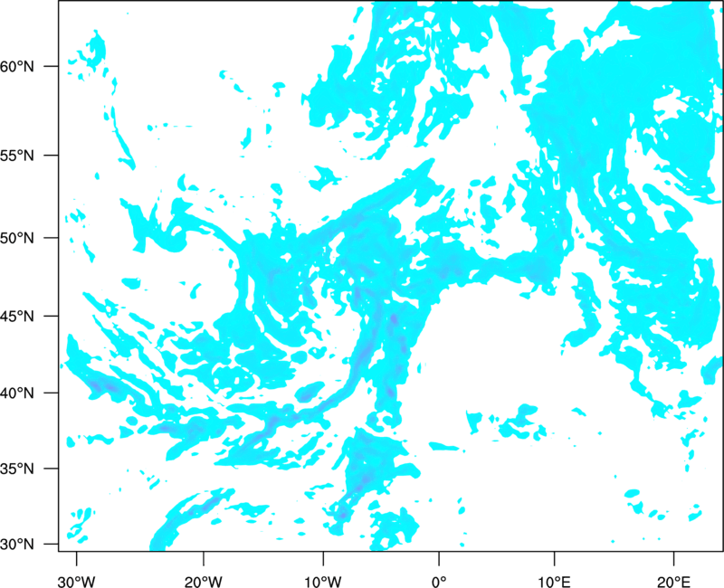Click the 45°N latitude label
This screenshot has width=724, height=588.
[x=17, y=316]
